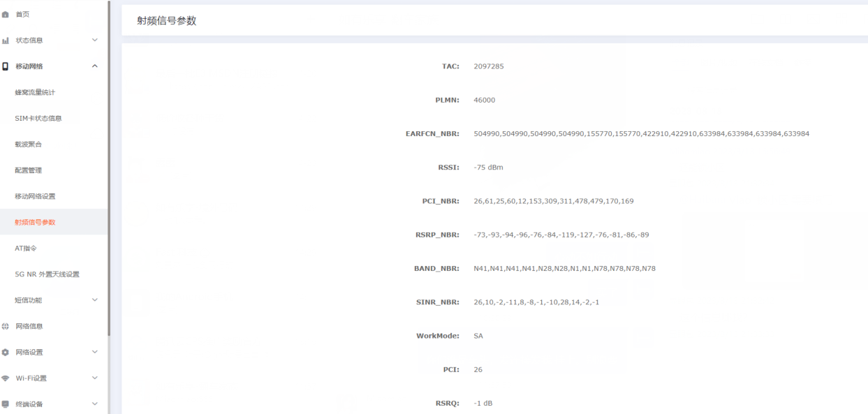Collapse the 移动网络 chevron

pos(95,66)
